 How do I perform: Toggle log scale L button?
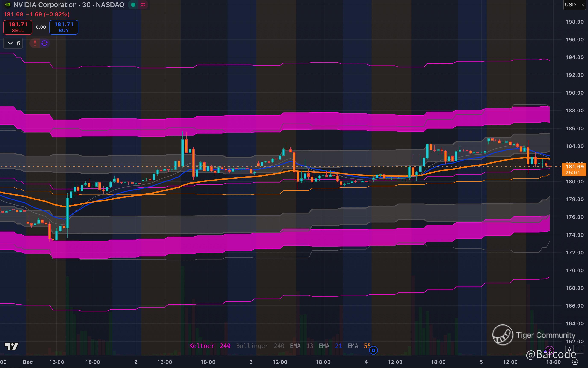[580, 349]
